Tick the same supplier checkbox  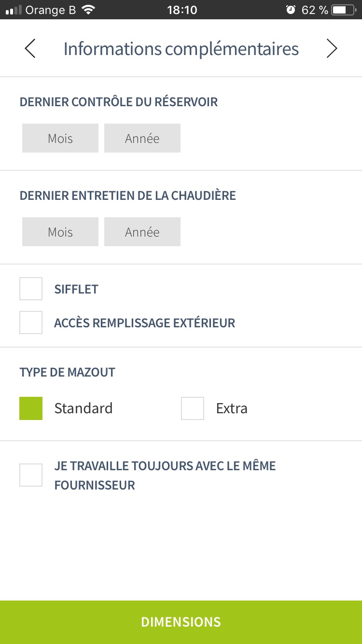coord(31,475)
